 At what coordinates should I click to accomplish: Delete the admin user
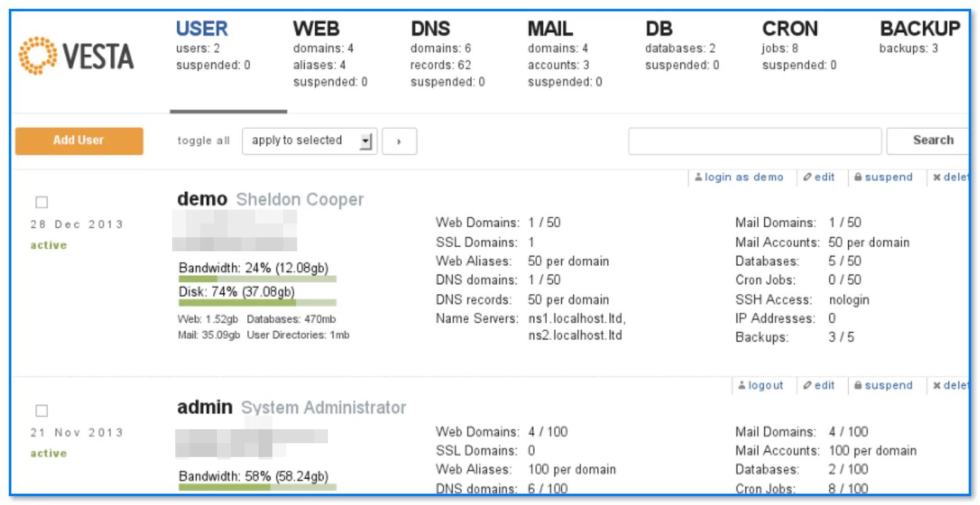[x=950, y=386]
